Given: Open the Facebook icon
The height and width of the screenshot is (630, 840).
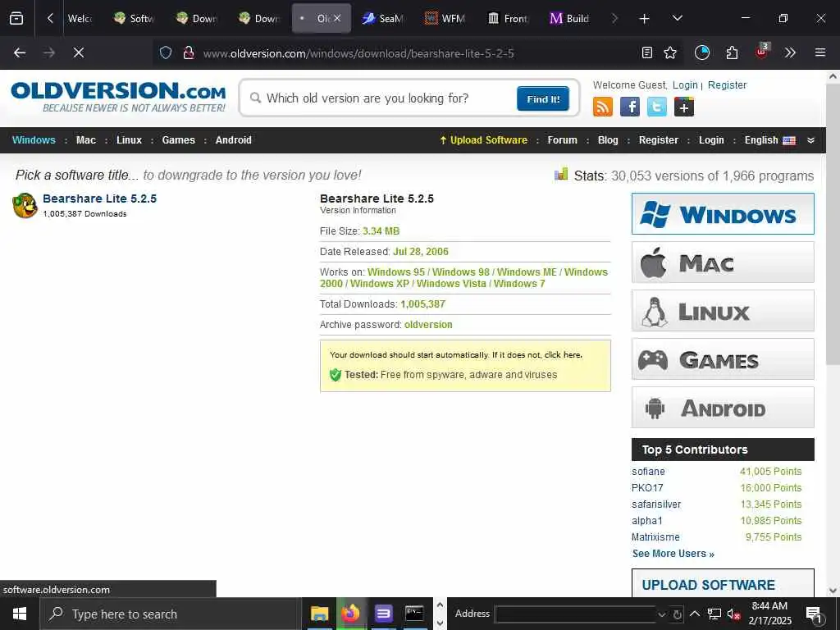Looking at the screenshot, I should 629,107.
